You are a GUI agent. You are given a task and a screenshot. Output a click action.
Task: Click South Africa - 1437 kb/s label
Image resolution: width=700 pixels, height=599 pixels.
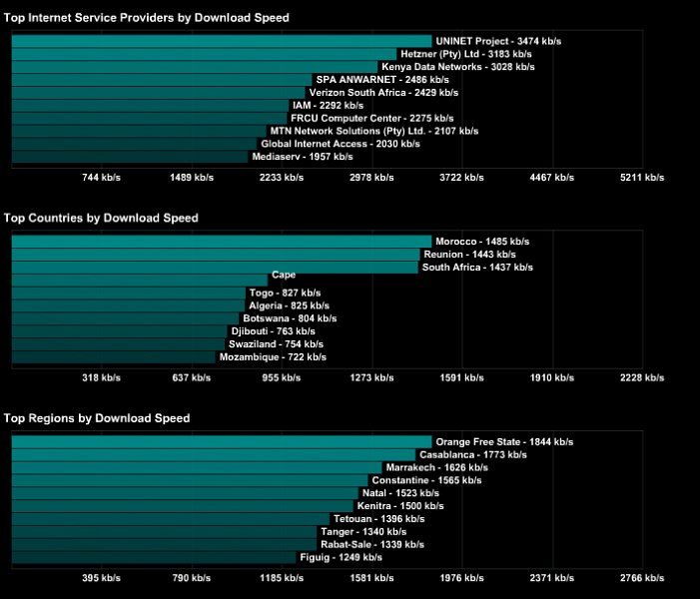(x=477, y=268)
